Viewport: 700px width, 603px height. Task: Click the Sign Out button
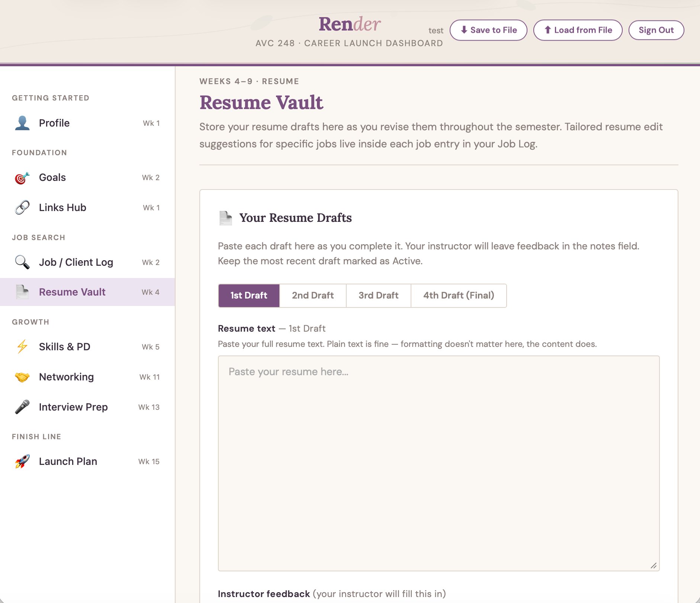point(656,30)
